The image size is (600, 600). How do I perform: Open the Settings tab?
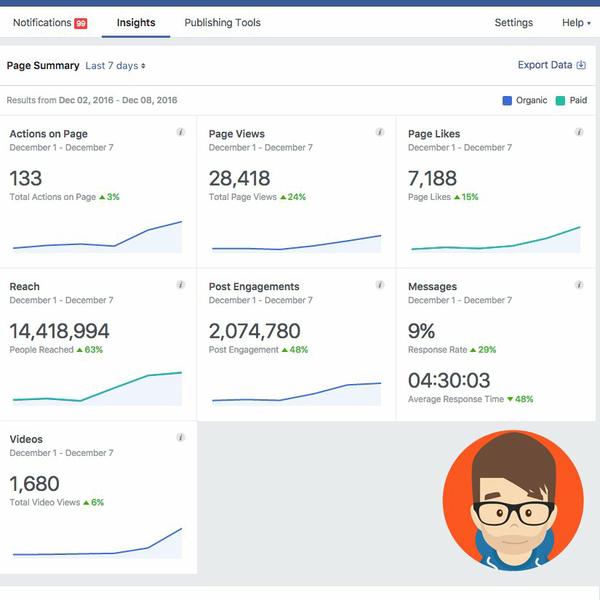coord(514,23)
